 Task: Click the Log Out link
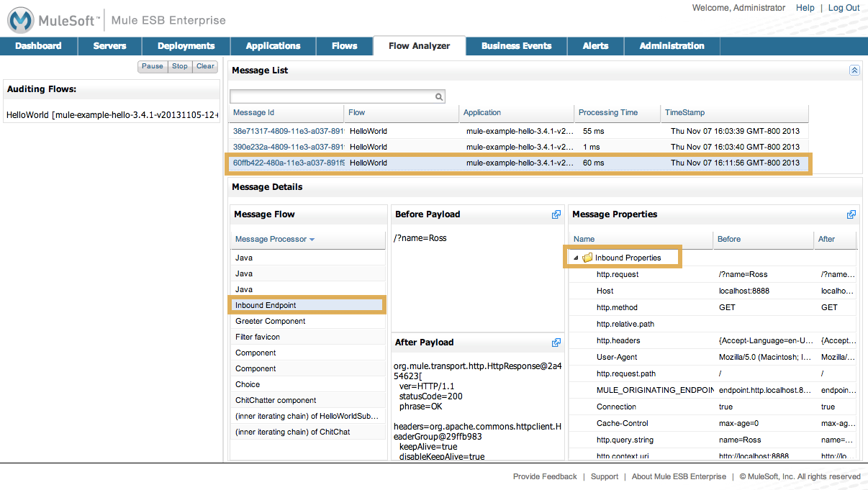point(844,8)
